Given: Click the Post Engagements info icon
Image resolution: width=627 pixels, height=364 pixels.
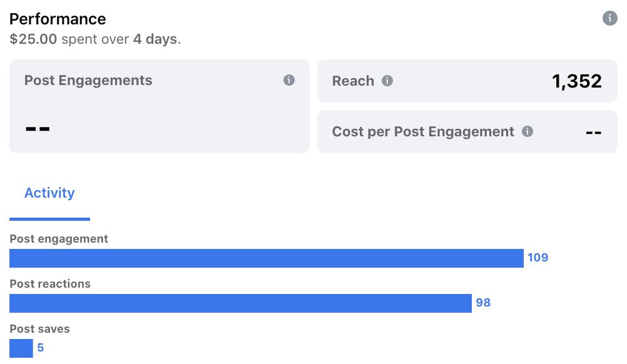Looking at the screenshot, I should (x=288, y=80).
